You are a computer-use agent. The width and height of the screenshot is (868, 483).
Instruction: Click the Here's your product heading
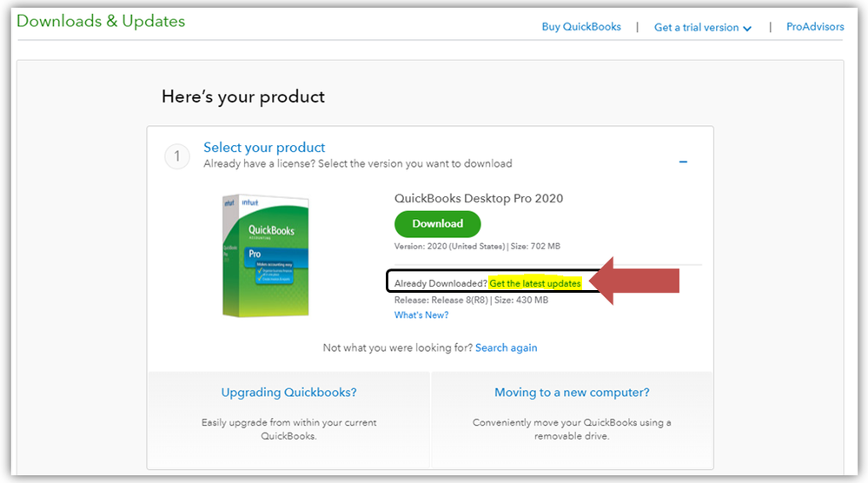[x=243, y=96]
